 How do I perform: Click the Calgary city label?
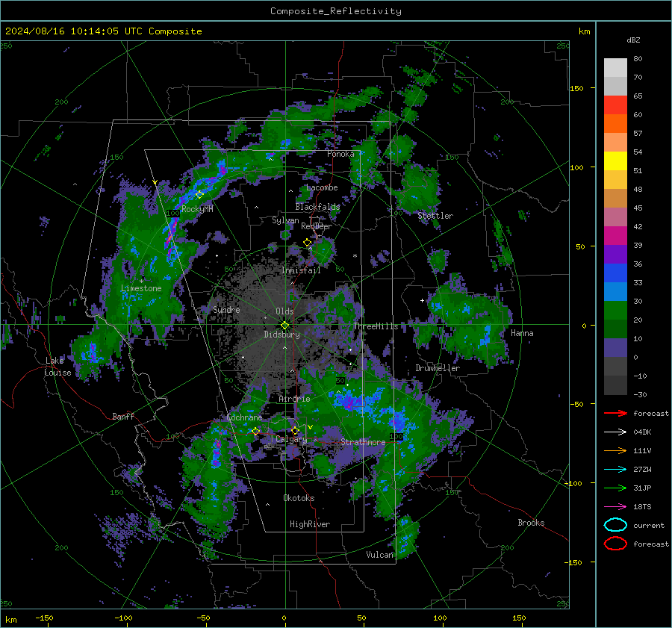tap(291, 439)
